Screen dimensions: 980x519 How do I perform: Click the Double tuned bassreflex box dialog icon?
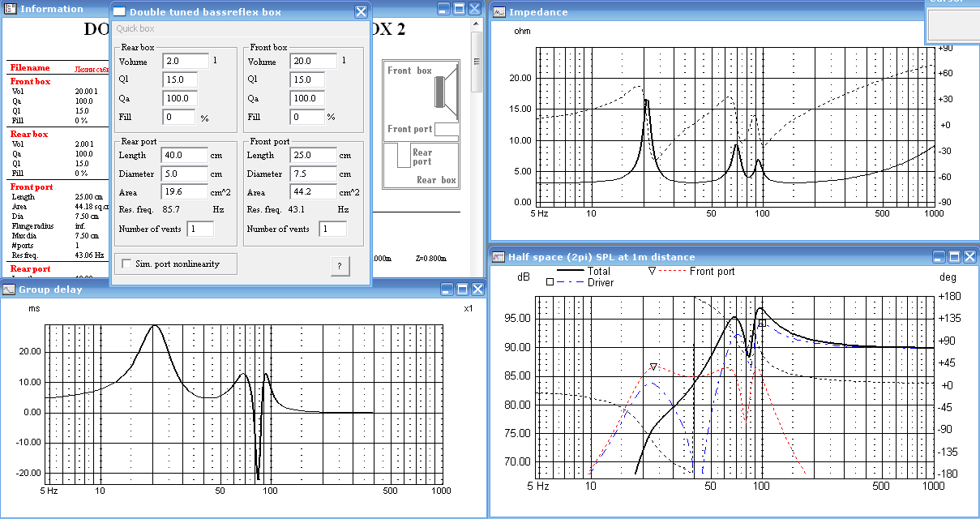(118, 12)
